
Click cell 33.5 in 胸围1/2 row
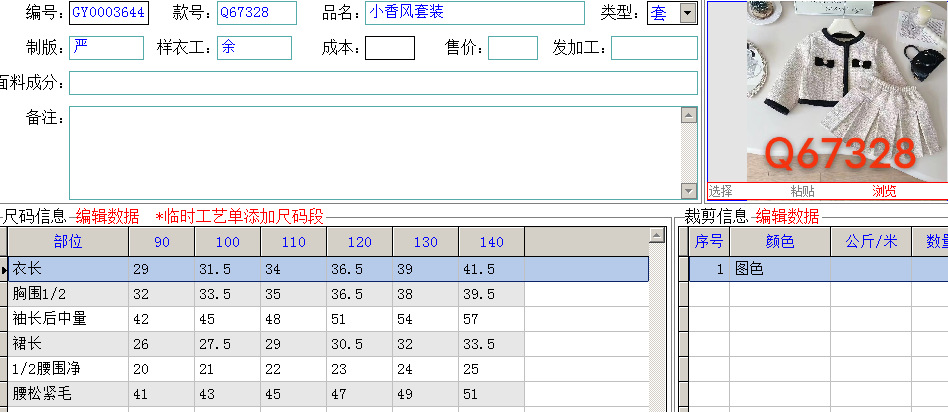[227, 294]
